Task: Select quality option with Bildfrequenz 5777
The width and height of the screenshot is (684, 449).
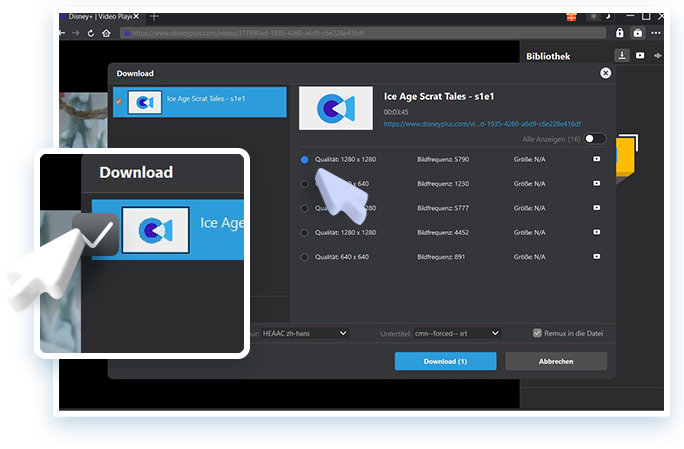Action: (304, 209)
